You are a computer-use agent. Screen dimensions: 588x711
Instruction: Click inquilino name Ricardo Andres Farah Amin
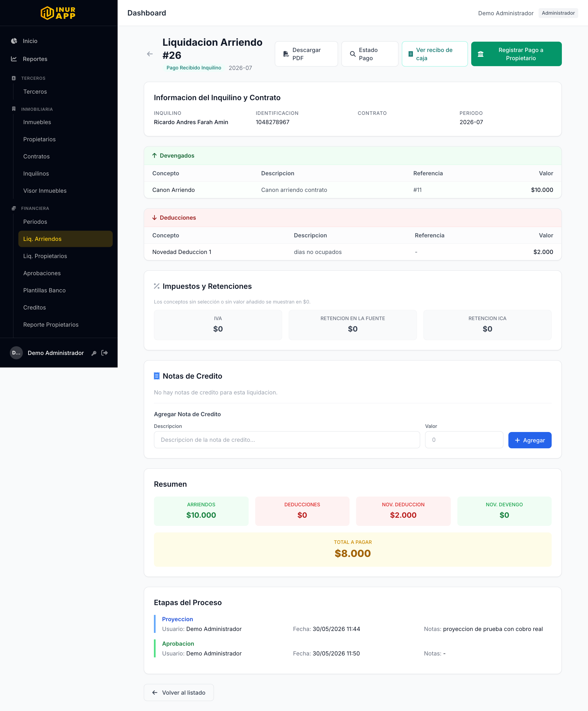191,122
